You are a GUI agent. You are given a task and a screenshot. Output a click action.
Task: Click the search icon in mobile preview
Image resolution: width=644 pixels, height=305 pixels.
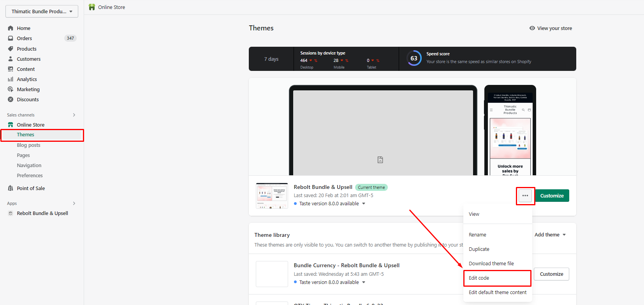[x=523, y=110]
